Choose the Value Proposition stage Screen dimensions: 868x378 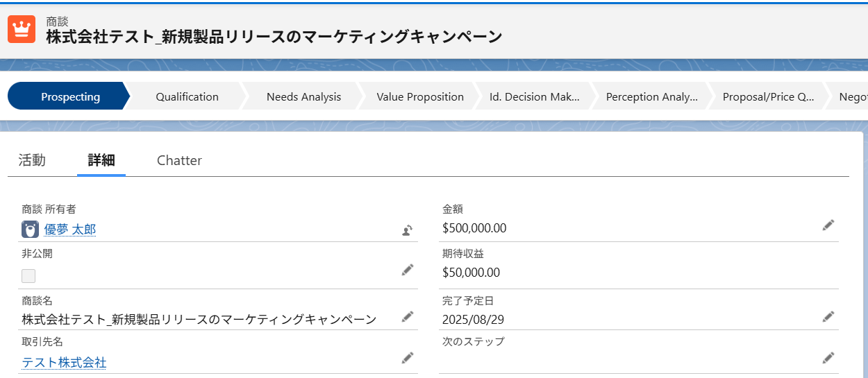coord(420,96)
